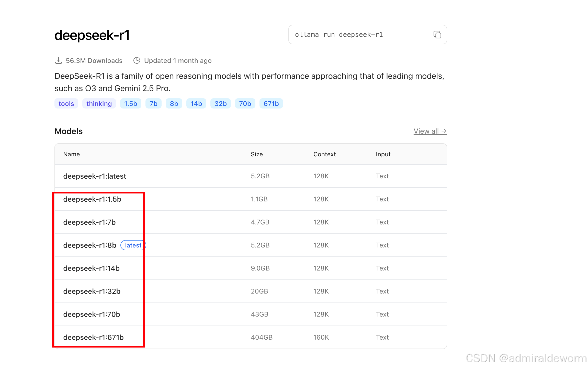Open deepseek-r1:671b model
The height and width of the screenshot is (368, 588).
94,338
